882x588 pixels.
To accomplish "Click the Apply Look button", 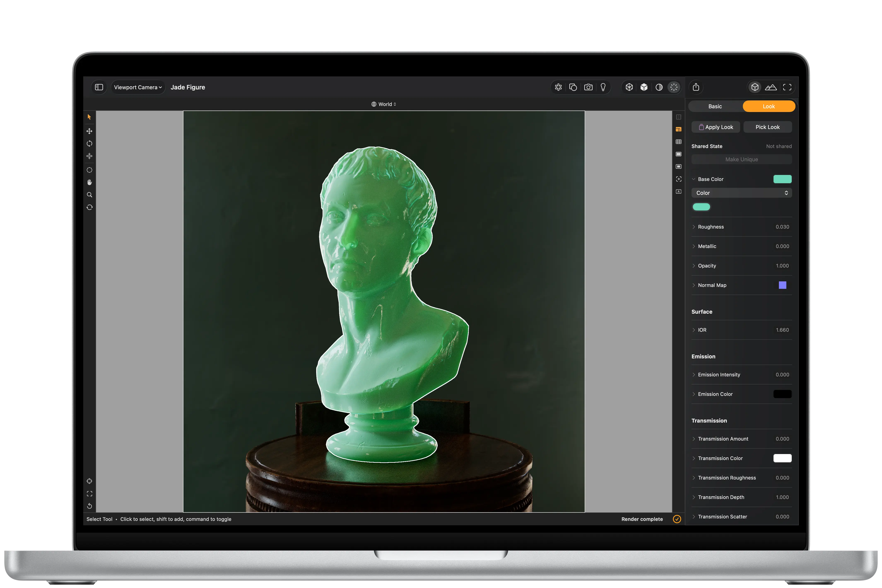I will coord(716,127).
